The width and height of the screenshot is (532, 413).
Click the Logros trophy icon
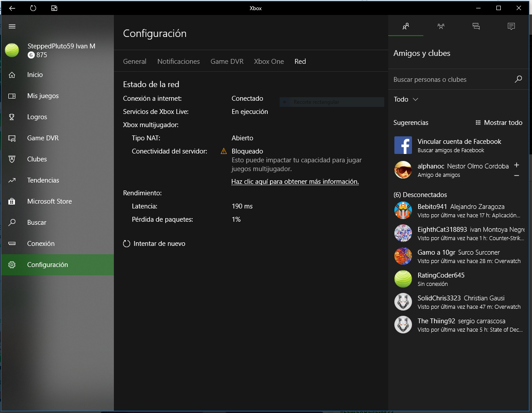[x=12, y=117]
